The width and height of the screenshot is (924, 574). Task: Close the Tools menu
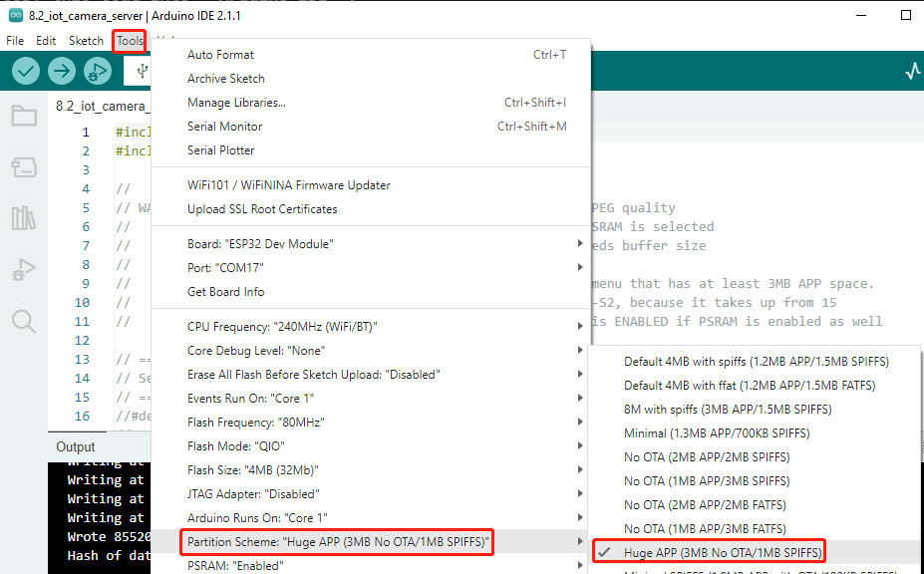tap(130, 41)
